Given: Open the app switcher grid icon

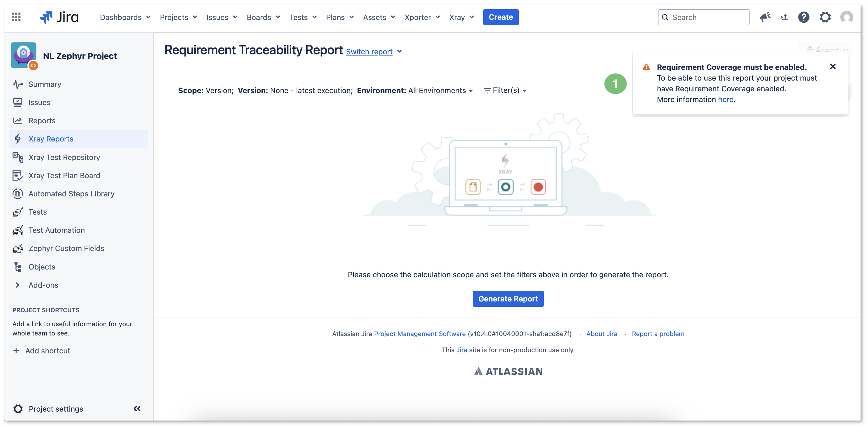Looking at the screenshot, I should pyautogui.click(x=16, y=17).
